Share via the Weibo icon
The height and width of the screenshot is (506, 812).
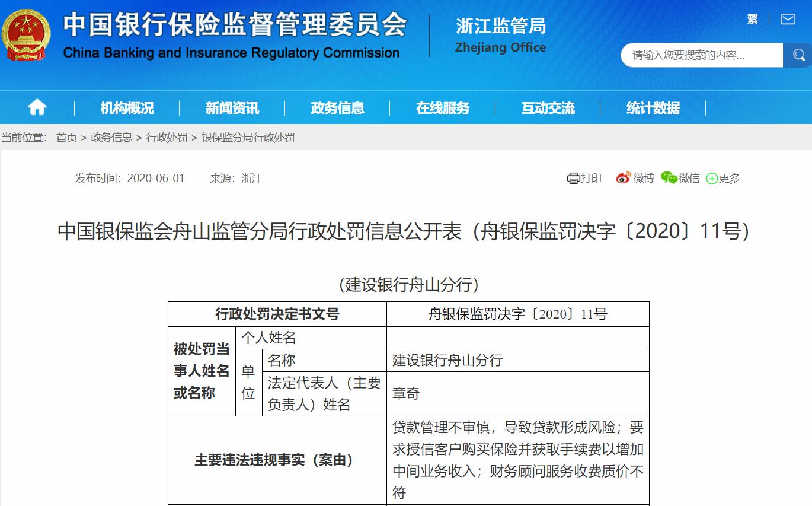pos(623,177)
